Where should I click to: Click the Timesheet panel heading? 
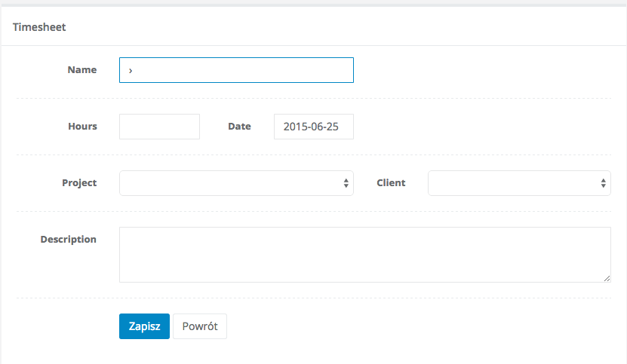(x=39, y=27)
